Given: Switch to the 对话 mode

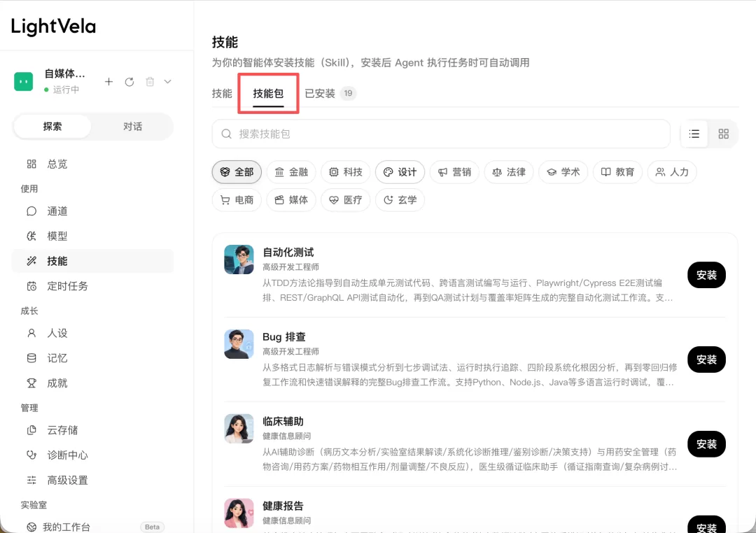Looking at the screenshot, I should click(132, 127).
